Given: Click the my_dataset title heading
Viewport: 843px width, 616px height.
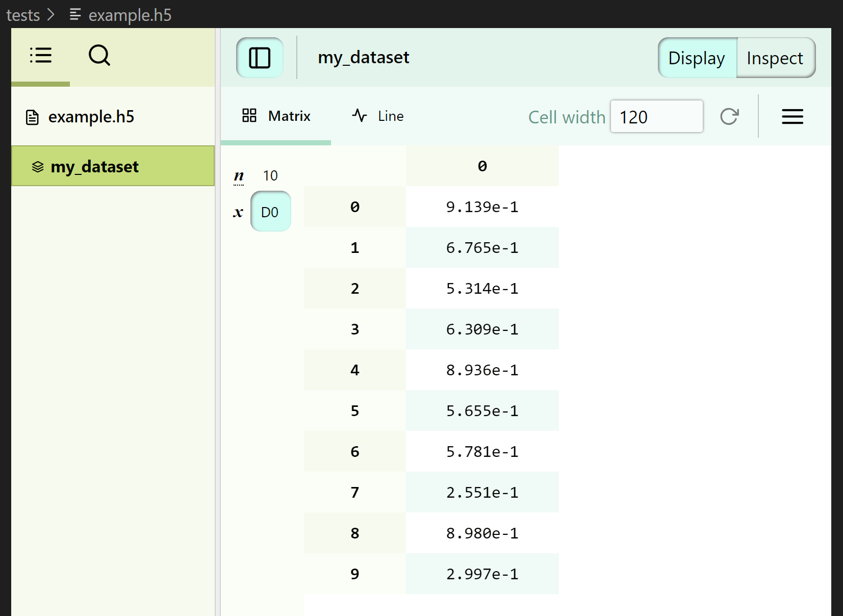Looking at the screenshot, I should click(x=364, y=58).
